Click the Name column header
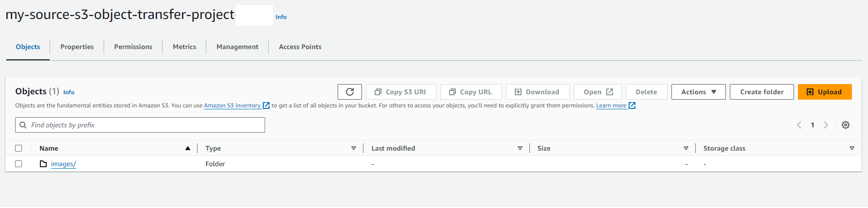 tap(49, 148)
